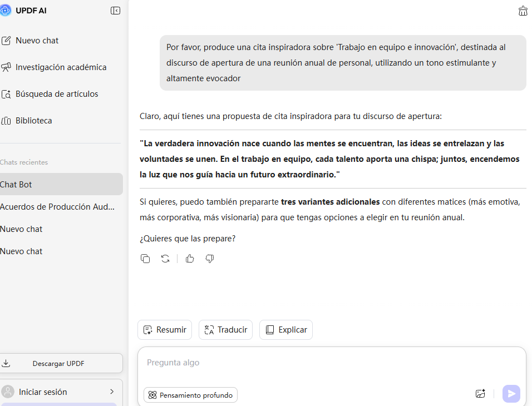Click the Investigación académica telescope icon
This screenshot has height=406, width=532.
click(x=6, y=67)
